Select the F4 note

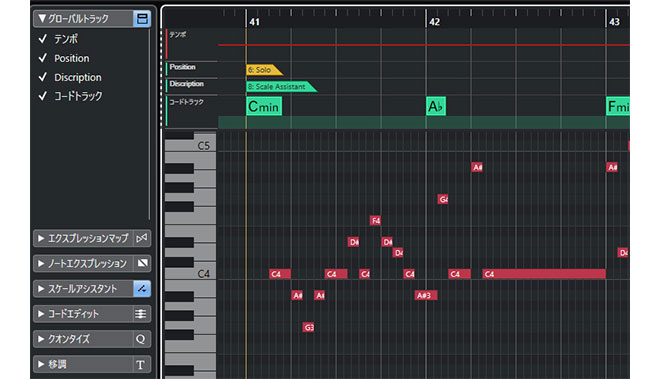375,221
